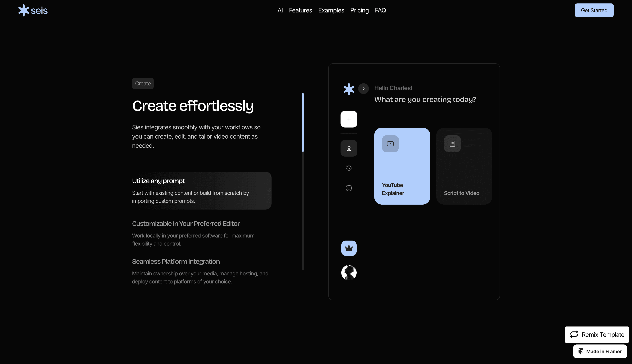Open the Examples nav link
The width and height of the screenshot is (632, 364).
coord(331,10)
